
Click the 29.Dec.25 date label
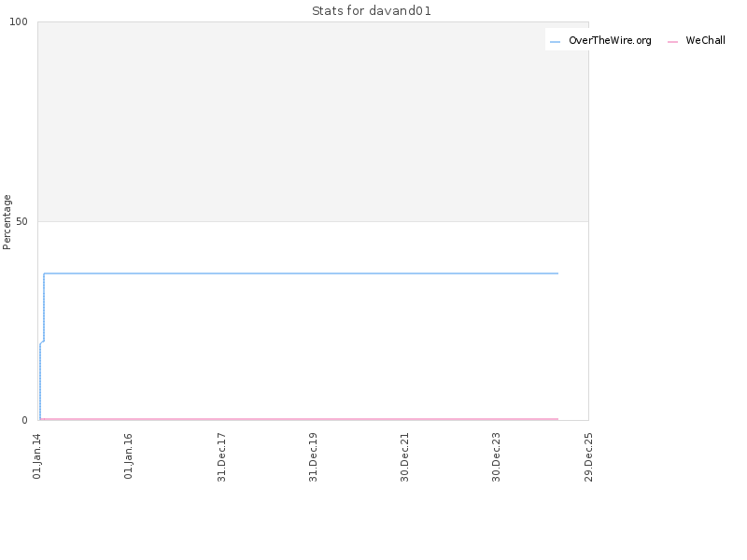click(588, 457)
